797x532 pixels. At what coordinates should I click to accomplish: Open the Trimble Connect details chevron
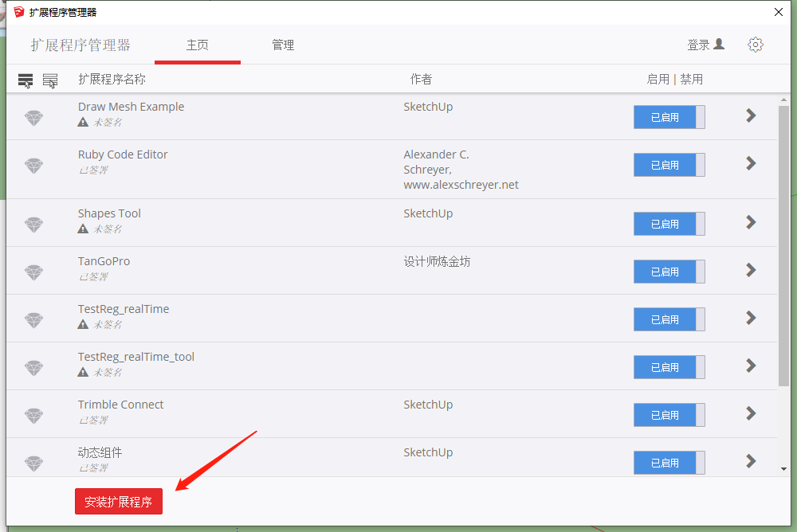click(x=751, y=413)
